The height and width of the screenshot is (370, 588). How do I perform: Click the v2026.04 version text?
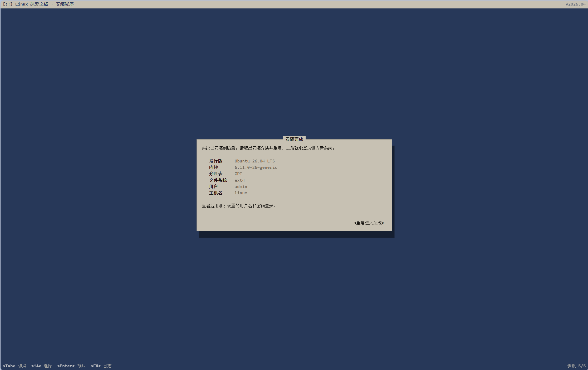point(576,4)
